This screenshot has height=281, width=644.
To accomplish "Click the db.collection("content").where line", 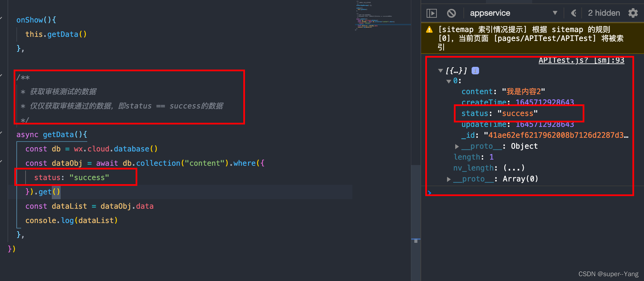I will 145,163.
